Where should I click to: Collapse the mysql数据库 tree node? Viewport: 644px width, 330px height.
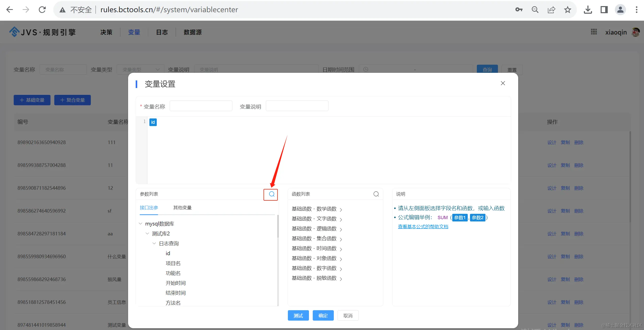tap(141, 223)
